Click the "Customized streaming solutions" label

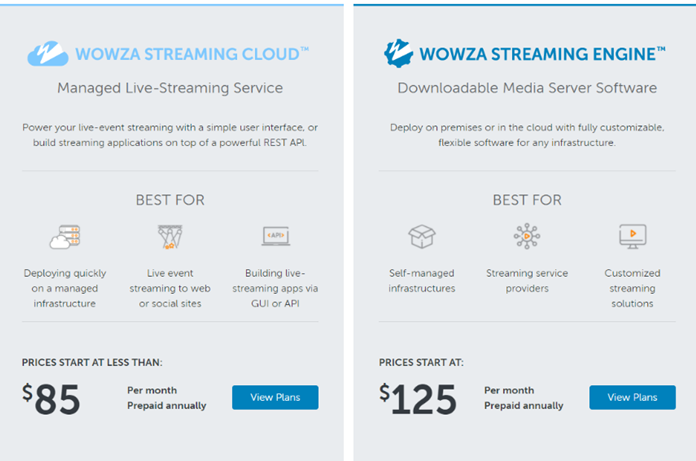[632, 288]
